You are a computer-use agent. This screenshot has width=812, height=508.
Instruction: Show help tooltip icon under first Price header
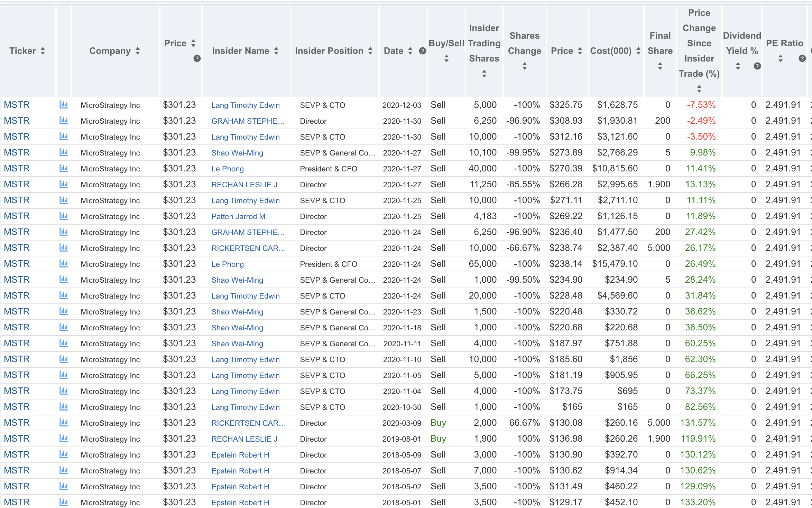[197, 58]
